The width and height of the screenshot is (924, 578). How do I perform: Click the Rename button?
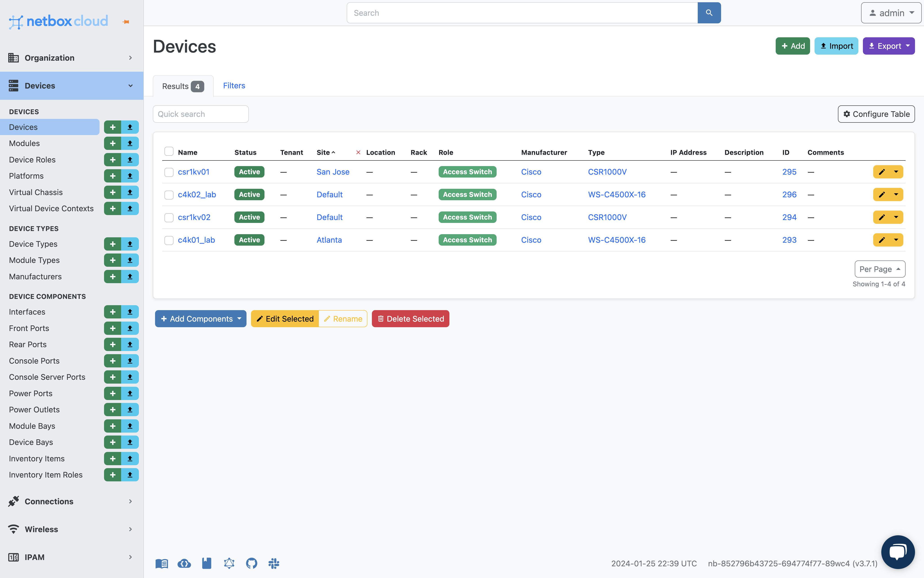pos(343,318)
